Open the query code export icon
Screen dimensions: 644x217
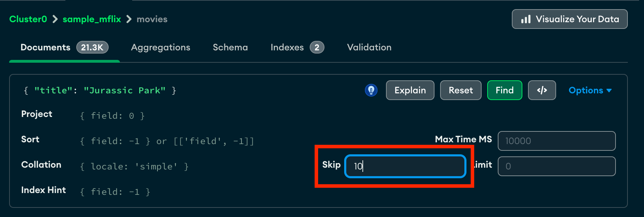pyautogui.click(x=542, y=90)
